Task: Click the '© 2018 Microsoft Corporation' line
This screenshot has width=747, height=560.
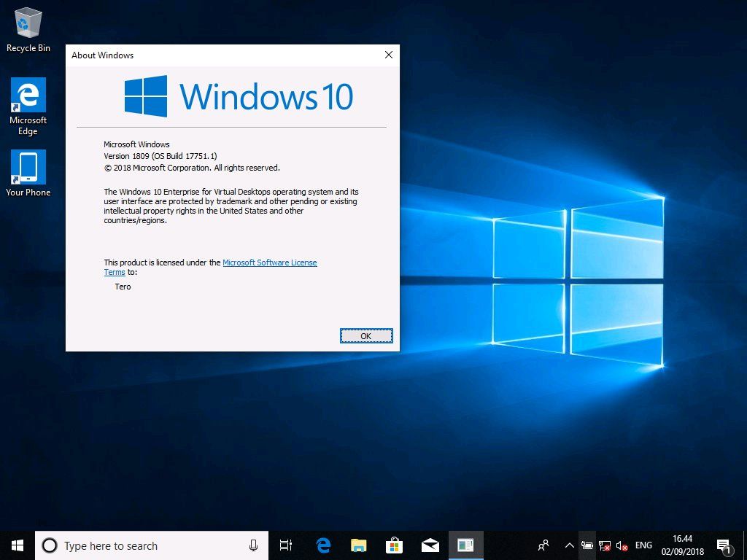Action: coord(192,168)
